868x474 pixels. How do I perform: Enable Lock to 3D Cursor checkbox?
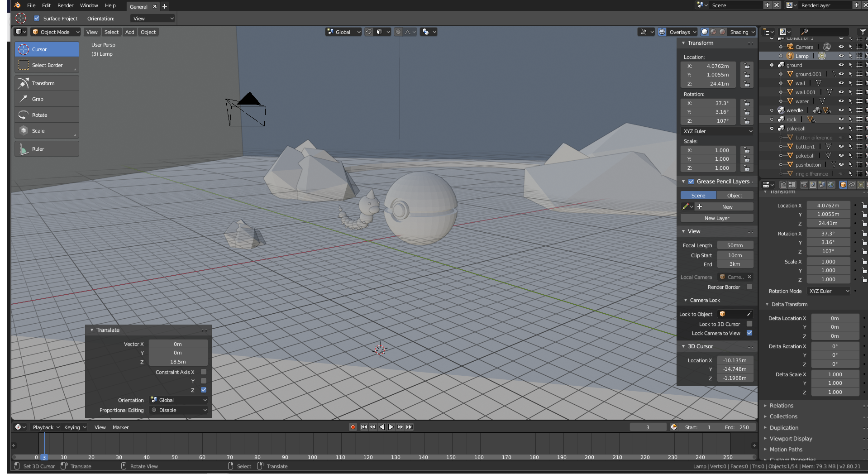tap(749, 324)
